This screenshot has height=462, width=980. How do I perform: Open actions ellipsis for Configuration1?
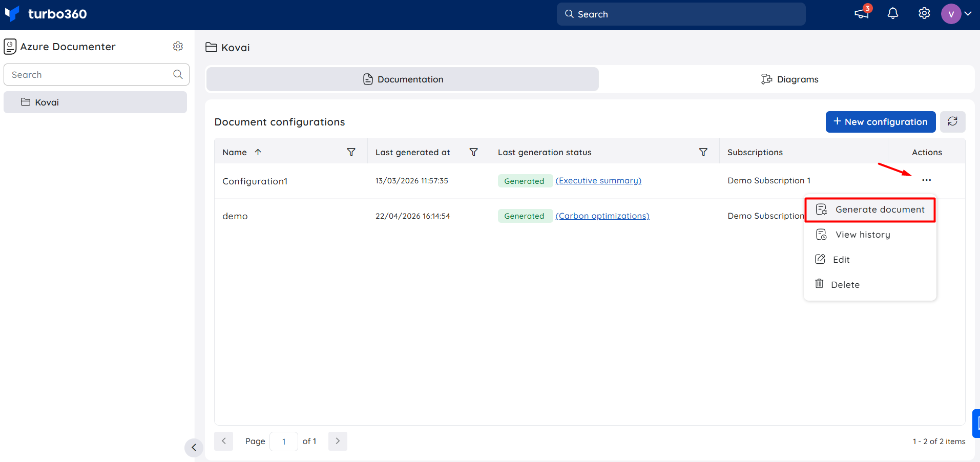[927, 180]
